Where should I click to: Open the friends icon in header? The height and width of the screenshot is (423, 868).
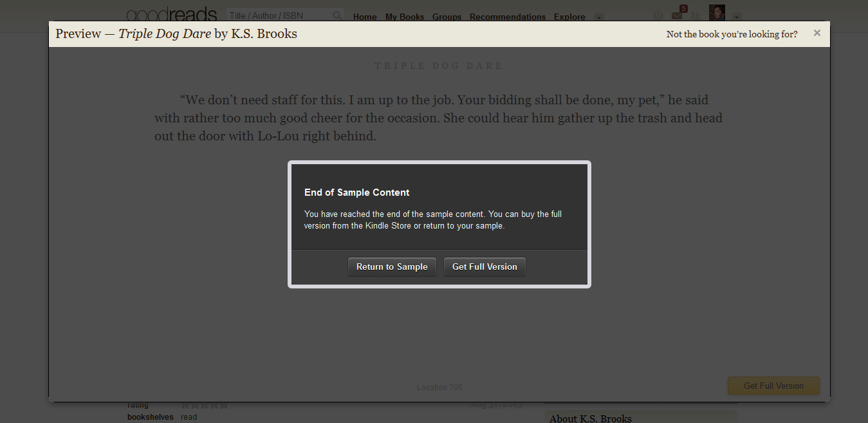[x=694, y=15]
